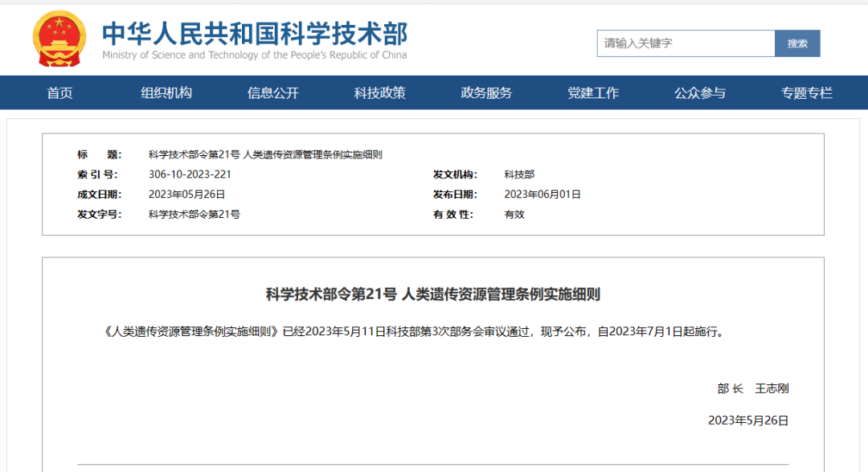Click the signature date 2023年5月26日
868x472 pixels.
click(x=747, y=421)
